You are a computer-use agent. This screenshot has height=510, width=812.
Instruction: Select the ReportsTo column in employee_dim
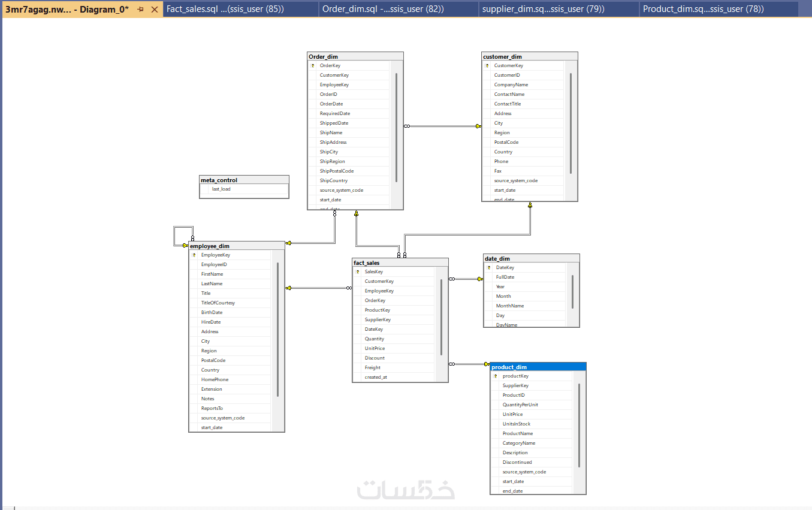coord(230,408)
